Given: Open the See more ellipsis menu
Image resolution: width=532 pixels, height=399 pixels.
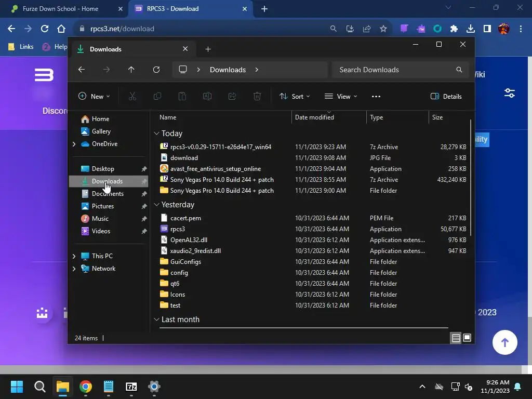Looking at the screenshot, I should pyautogui.click(x=376, y=96).
